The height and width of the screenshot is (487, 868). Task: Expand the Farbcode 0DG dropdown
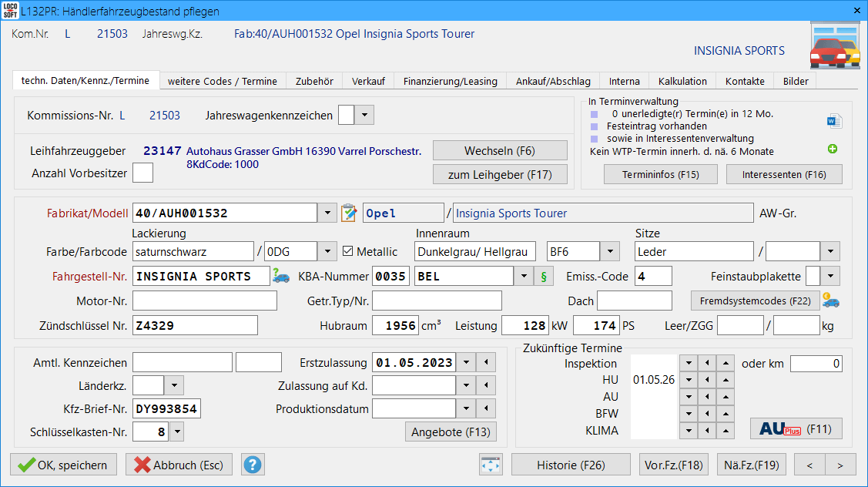click(328, 251)
